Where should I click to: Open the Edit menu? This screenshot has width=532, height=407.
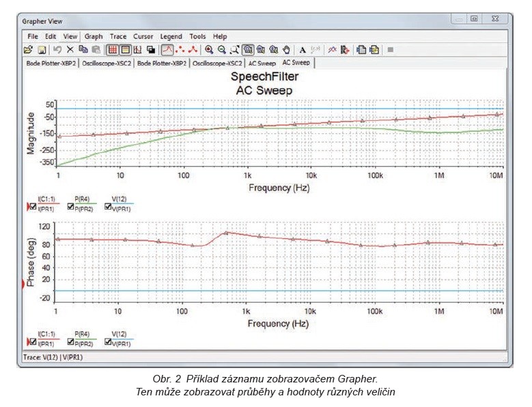point(51,36)
